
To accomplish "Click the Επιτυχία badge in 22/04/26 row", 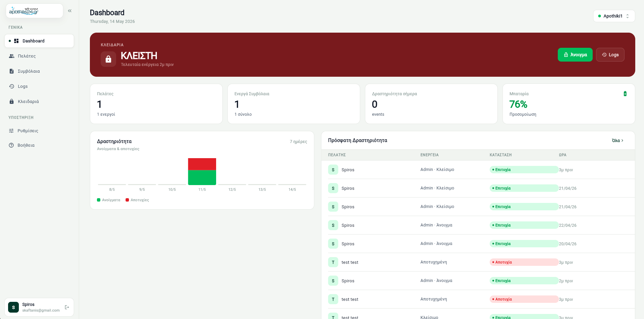I will tap(524, 225).
